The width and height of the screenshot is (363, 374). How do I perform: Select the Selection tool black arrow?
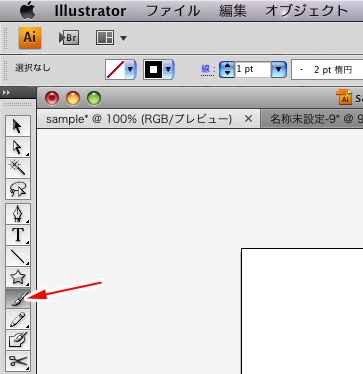pos(18,126)
